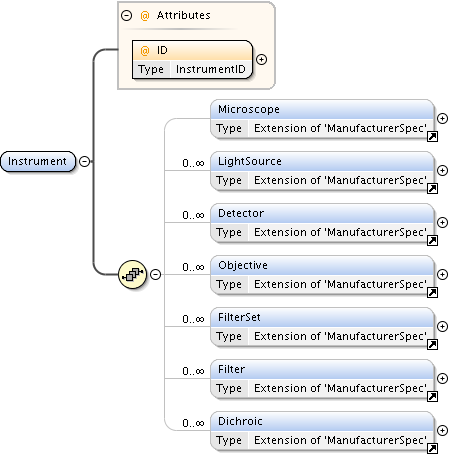Expand the LightSource element
The height and width of the screenshot is (455, 466).
coord(442,170)
